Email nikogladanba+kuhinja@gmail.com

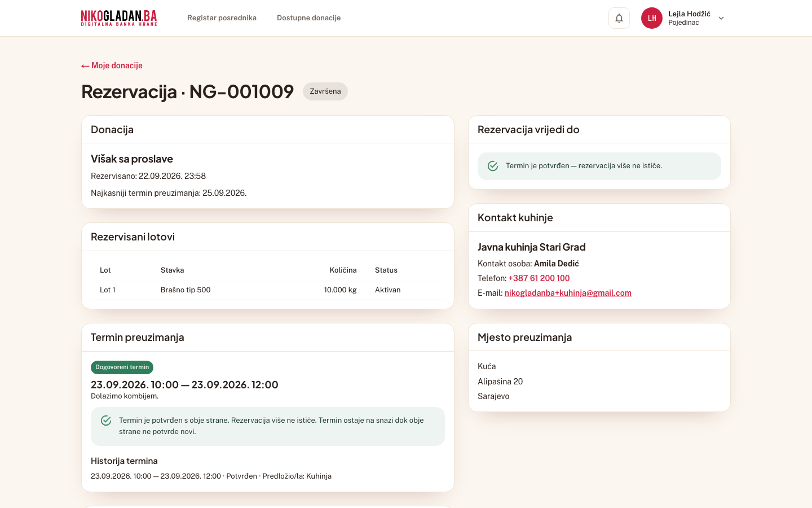(x=568, y=293)
